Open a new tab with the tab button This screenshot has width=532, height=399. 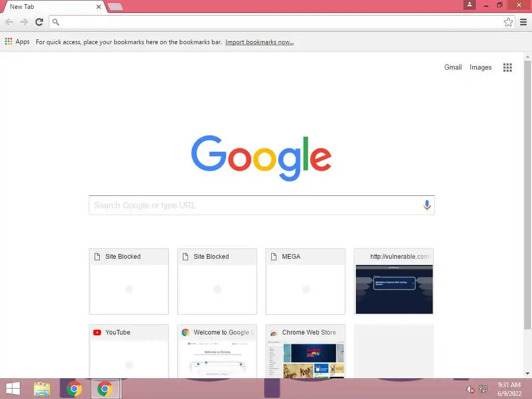(115, 7)
